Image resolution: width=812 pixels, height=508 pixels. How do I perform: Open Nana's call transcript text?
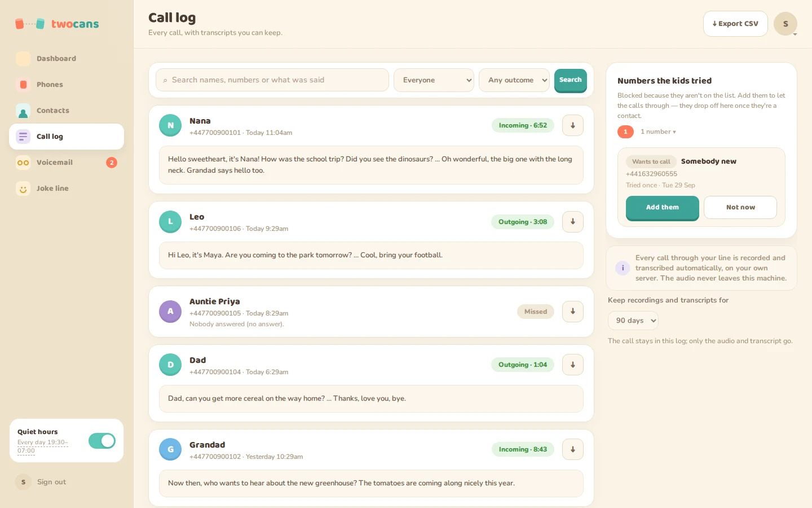[371, 165]
